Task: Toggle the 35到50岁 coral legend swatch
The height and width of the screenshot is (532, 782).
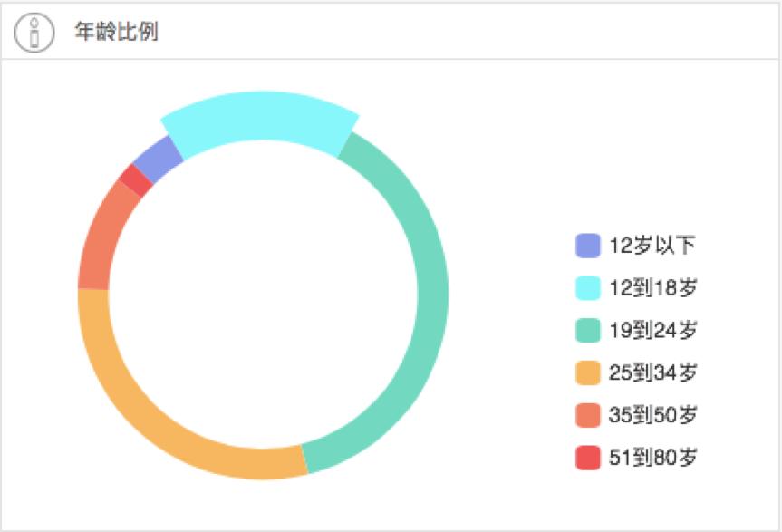Action: (x=588, y=415)
